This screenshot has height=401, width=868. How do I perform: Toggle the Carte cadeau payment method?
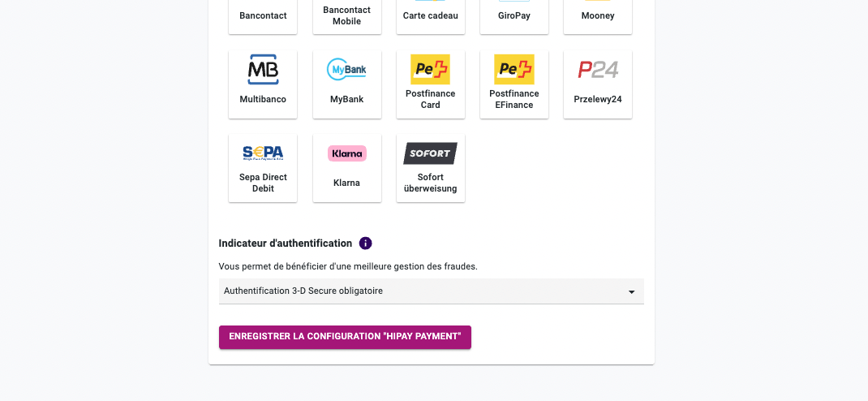pos(431,16)
